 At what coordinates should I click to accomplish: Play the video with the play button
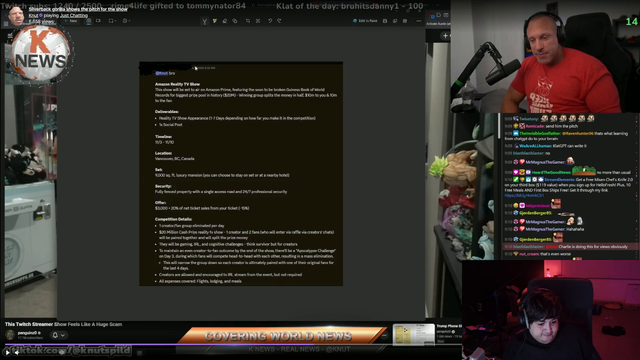click(7, 352)
